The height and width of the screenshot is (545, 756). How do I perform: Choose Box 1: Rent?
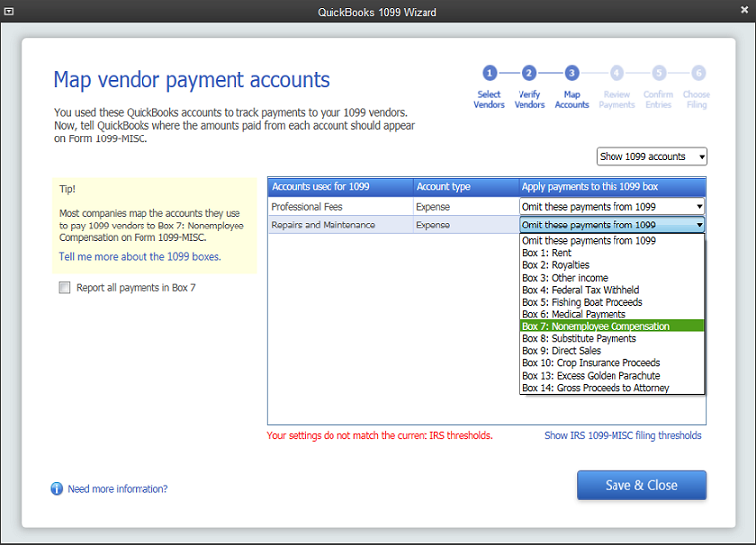coord(612,253)
